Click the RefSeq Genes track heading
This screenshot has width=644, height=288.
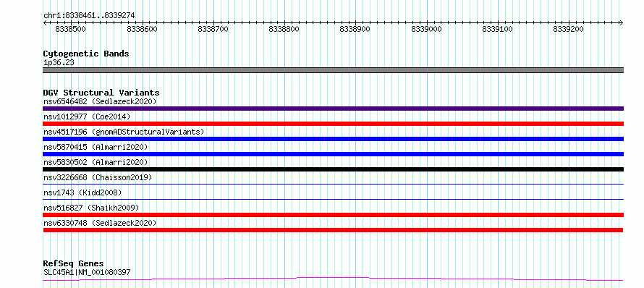click(74, 264)
